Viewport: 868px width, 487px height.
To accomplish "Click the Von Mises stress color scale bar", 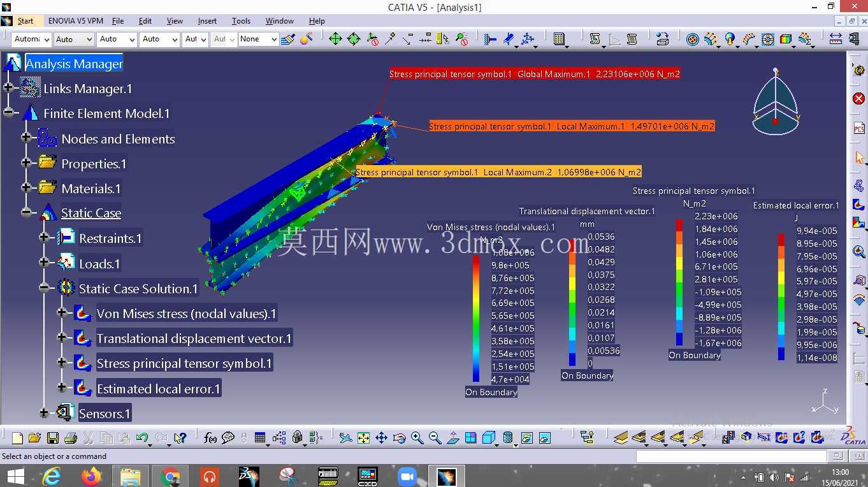I will (x=476, y=319).
